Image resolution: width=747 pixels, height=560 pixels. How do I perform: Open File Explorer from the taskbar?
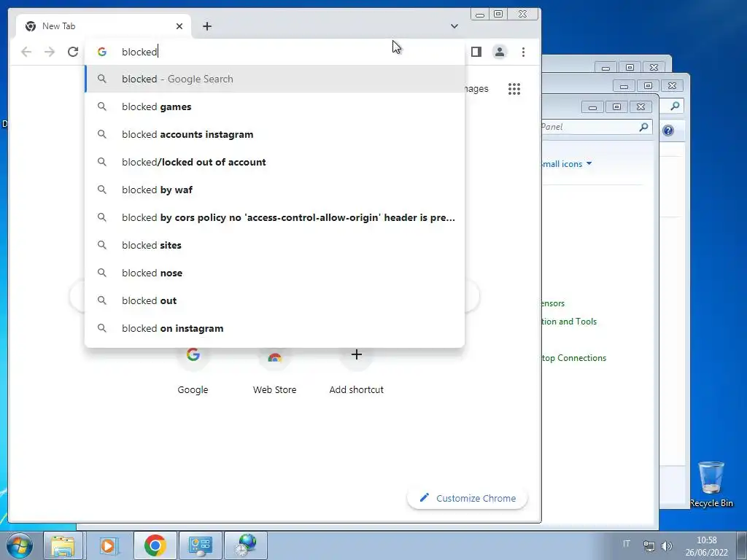click(x=63, y=545)
